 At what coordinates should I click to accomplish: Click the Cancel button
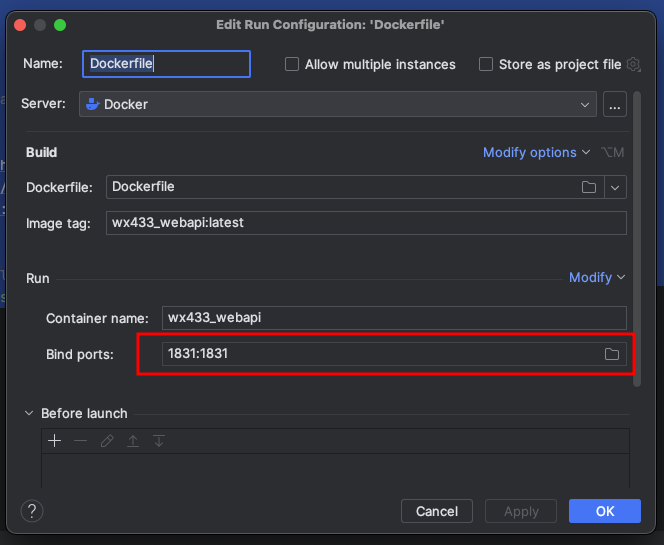437,511
